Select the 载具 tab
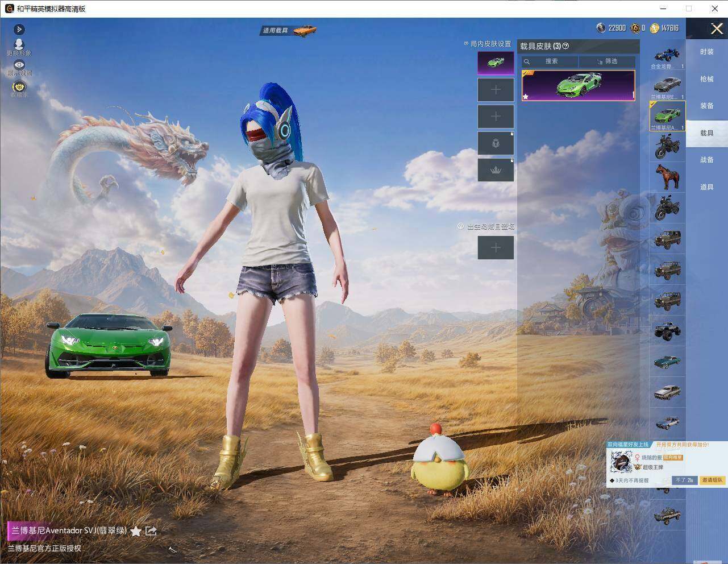 pyautogui.click(x=706, y=133)
